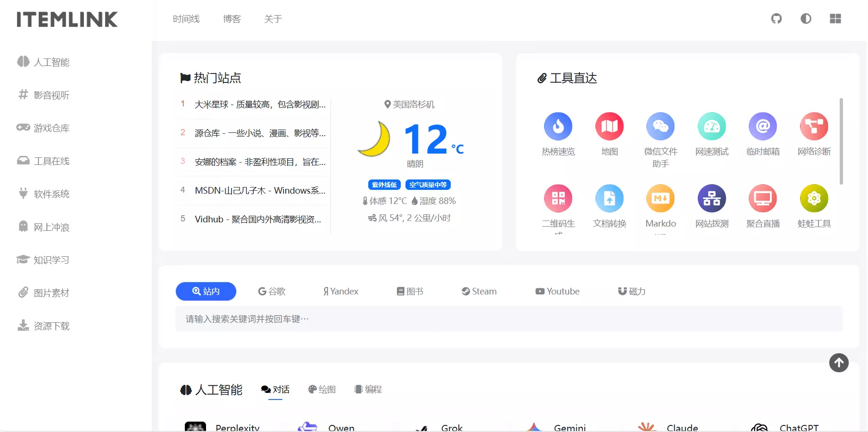Select 影音视听 in the sidebar
The image size is (868, 432).
pos(50,95)
